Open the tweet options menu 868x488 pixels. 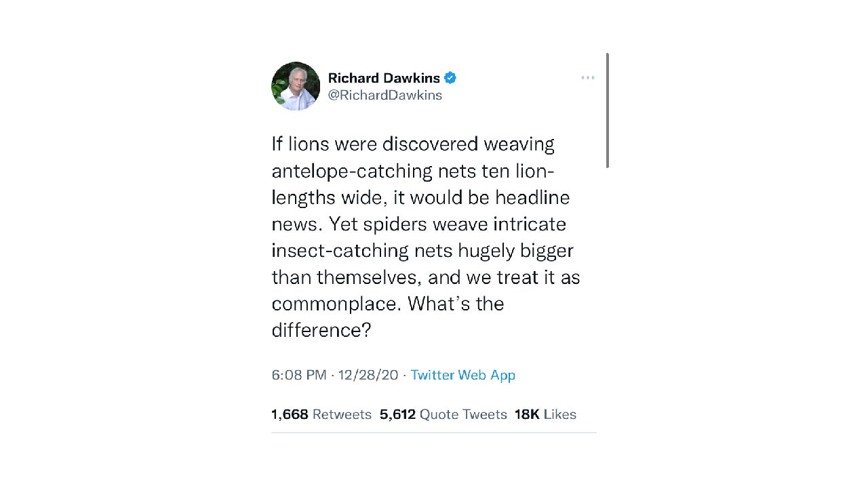(587, 77)
